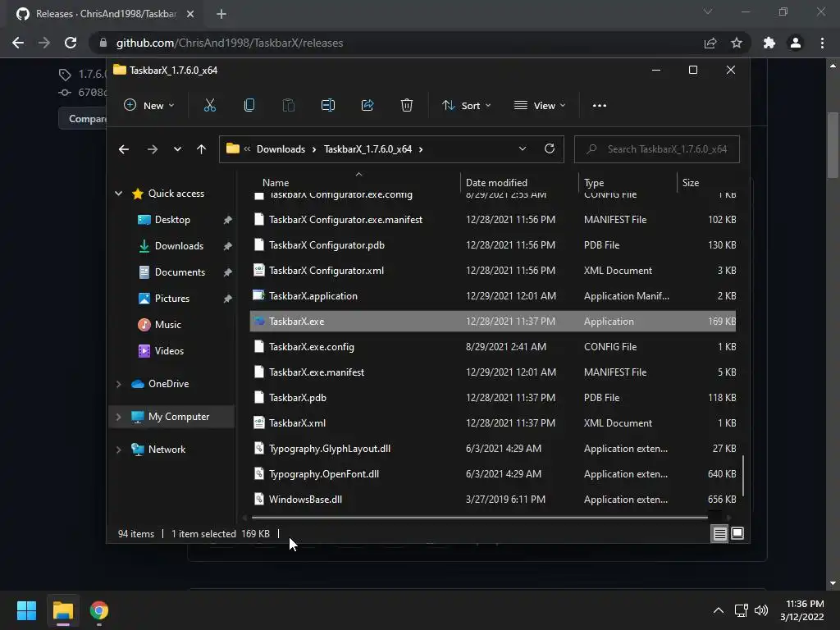Screen dimensions: 840x630
Task: Sort by Type column header
Action: pyautogui.click(x=627, y=183)
